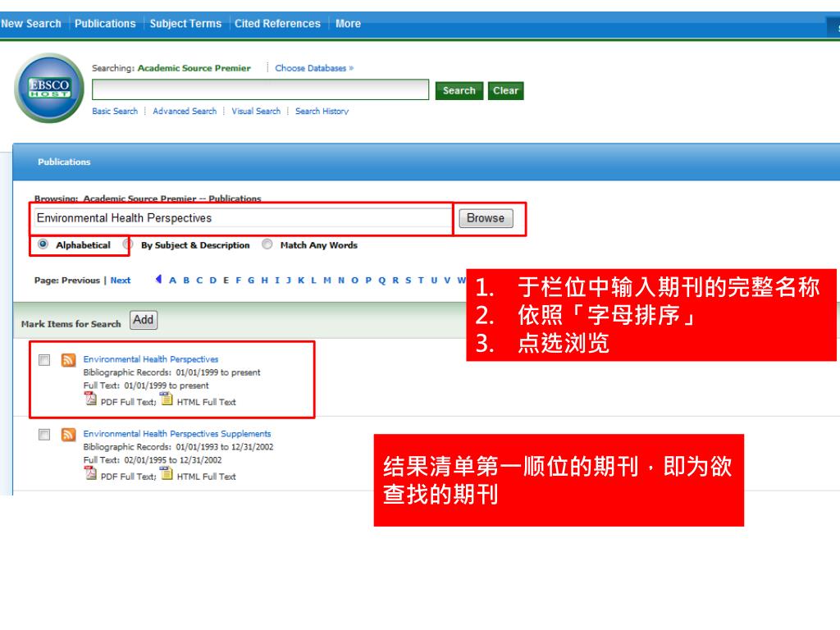Screen dimensions: 840x630
Task: Click PDF Full Text under Environmental Health Perspectives
Action: (x=129, y=402)
